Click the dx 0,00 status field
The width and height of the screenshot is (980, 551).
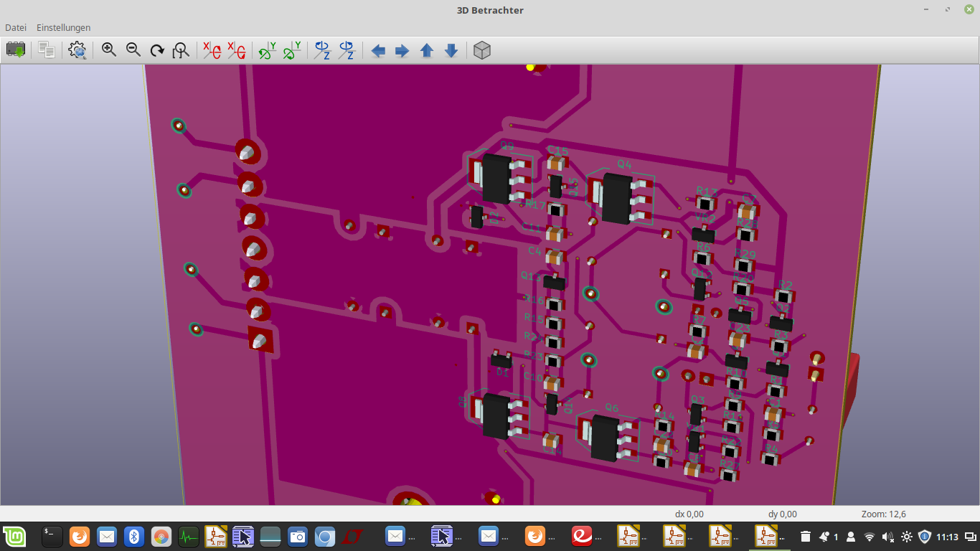click(689, 514)
